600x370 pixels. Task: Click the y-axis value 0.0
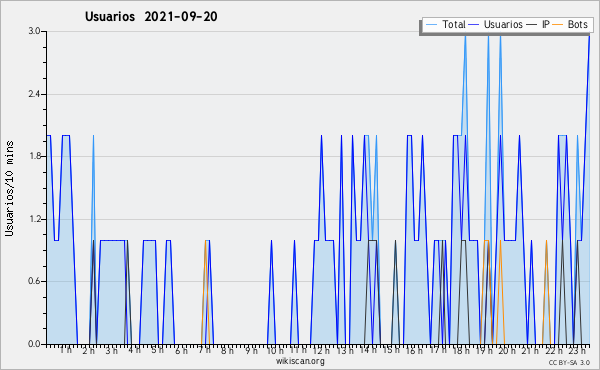[x=34, y=344]
